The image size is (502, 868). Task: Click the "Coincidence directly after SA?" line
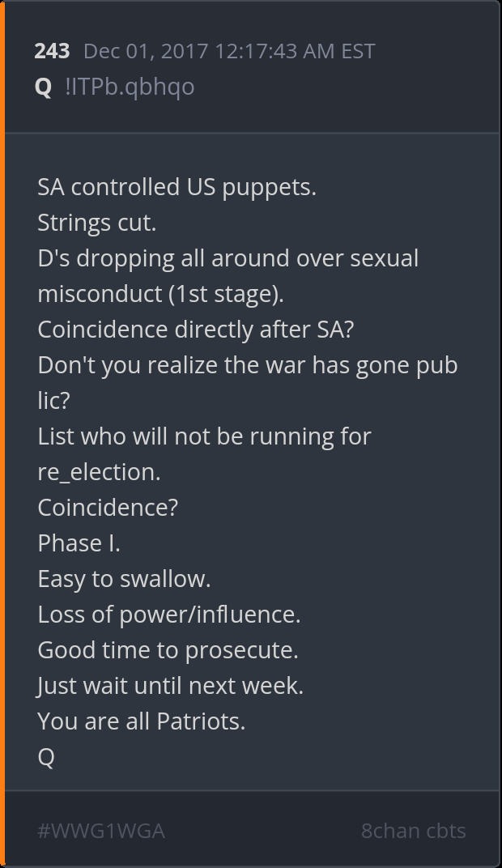point(196,330)
